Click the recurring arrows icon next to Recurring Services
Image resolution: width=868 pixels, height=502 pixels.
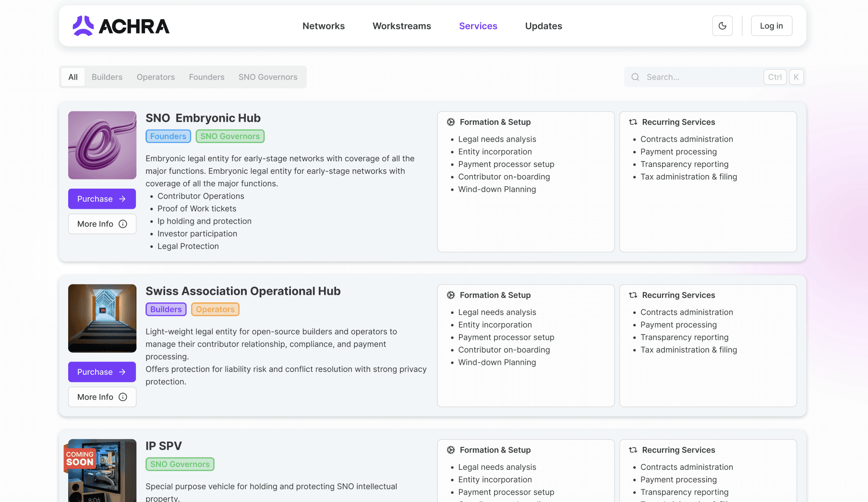pyautogui.click(x=632, y=122)
